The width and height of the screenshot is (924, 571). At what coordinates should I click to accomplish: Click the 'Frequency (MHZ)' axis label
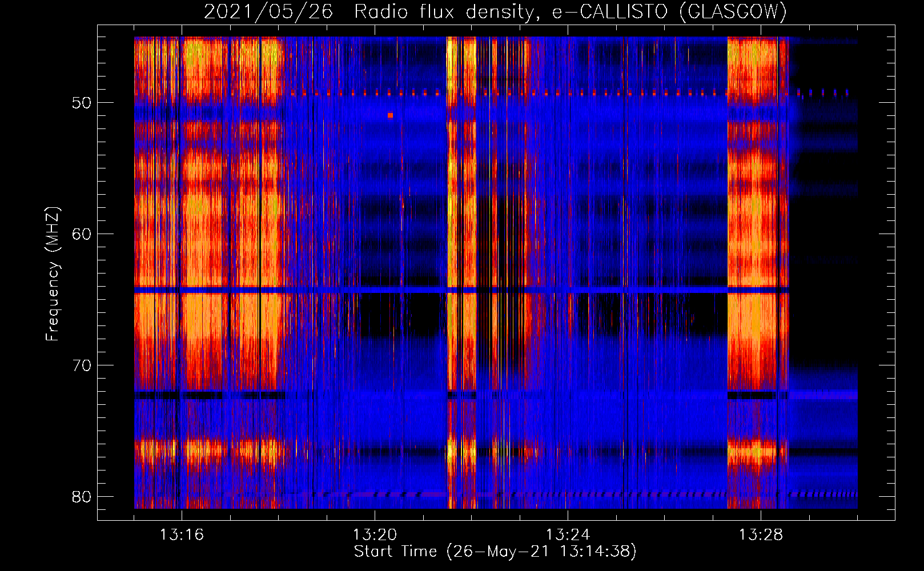[53, 274]
